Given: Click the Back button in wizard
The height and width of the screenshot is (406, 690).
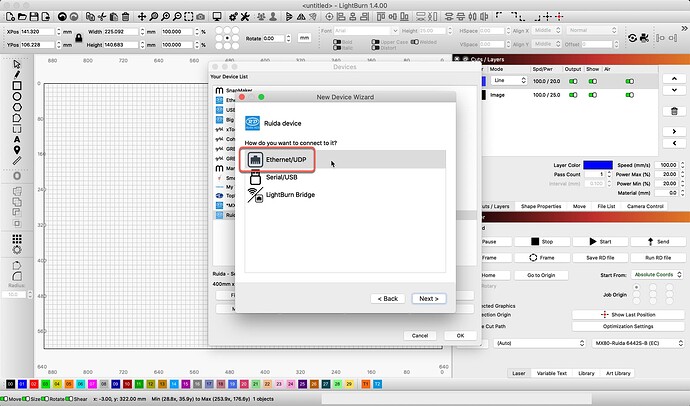Looking at the screenshot, I should pyautogui.click(x=387, y=298).
